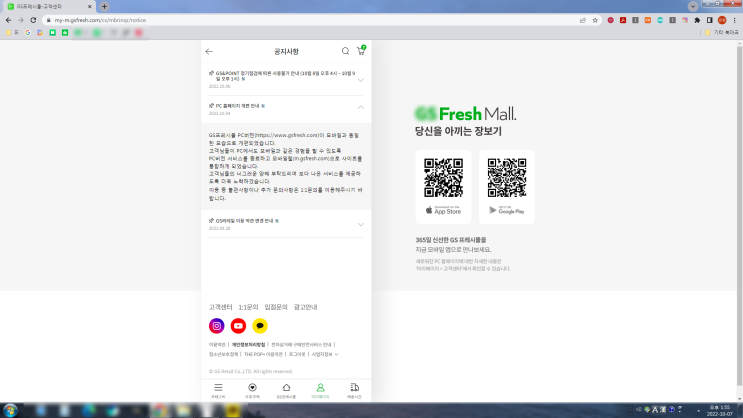
Task: Open THE POP+ 이용약관 link
Action: (x=263, y=354)
